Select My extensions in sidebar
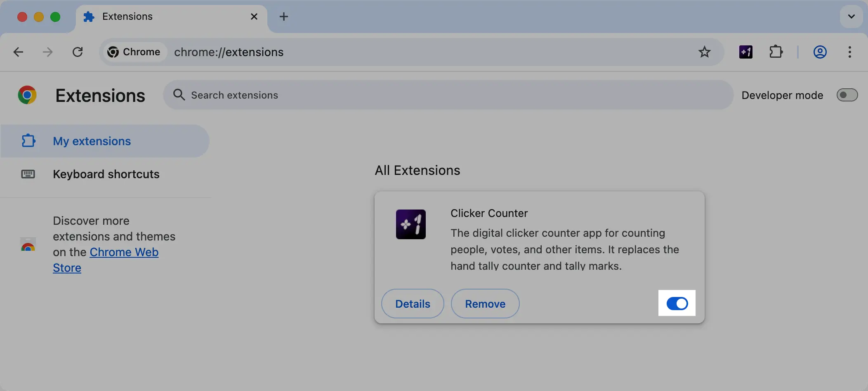 (x=92, y=141)
